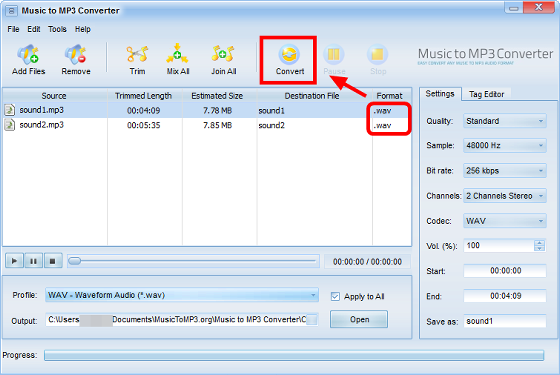Decrease volume with the down stepper arrow
Image resolution: width=560 pixels, height=375 pixels.
coord(539,249)
